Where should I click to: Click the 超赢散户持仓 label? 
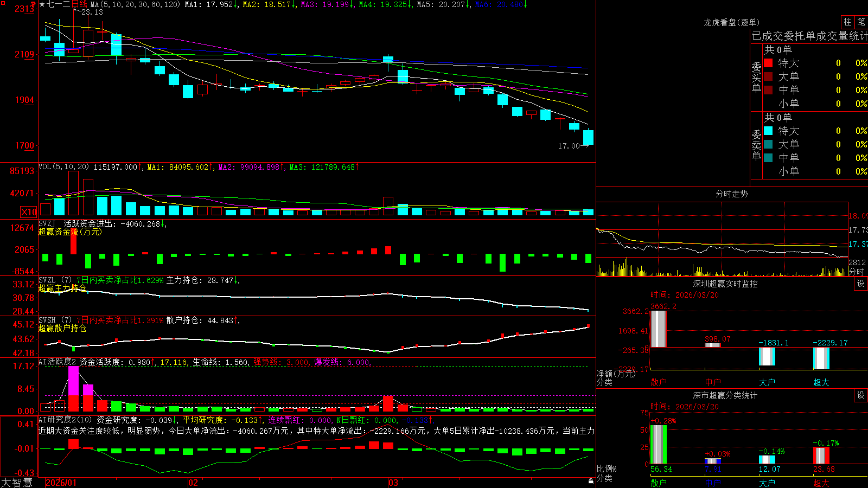(x=62, y=328)
